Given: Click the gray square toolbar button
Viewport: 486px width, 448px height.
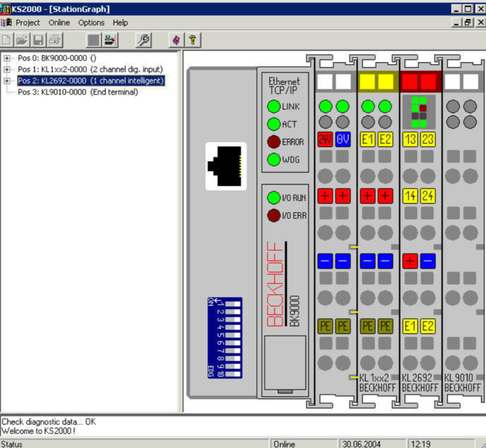Looking at the screenshot, I should pos(93,40).
